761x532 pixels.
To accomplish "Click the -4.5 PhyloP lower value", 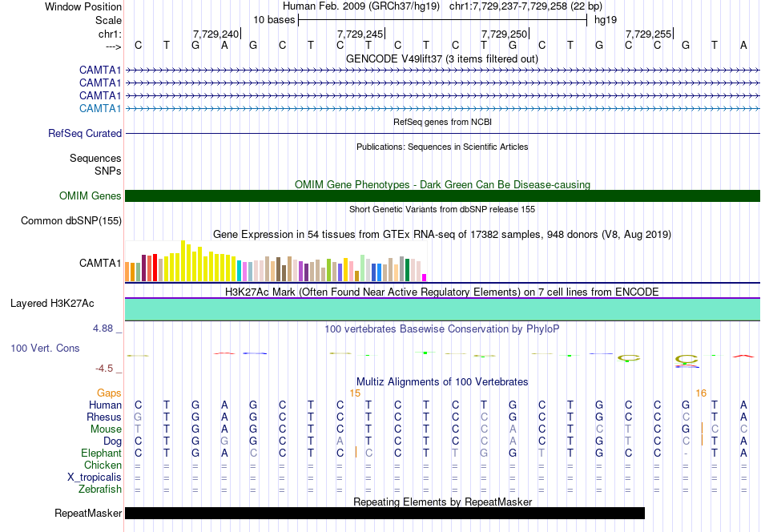I will (x=104, y=369).
